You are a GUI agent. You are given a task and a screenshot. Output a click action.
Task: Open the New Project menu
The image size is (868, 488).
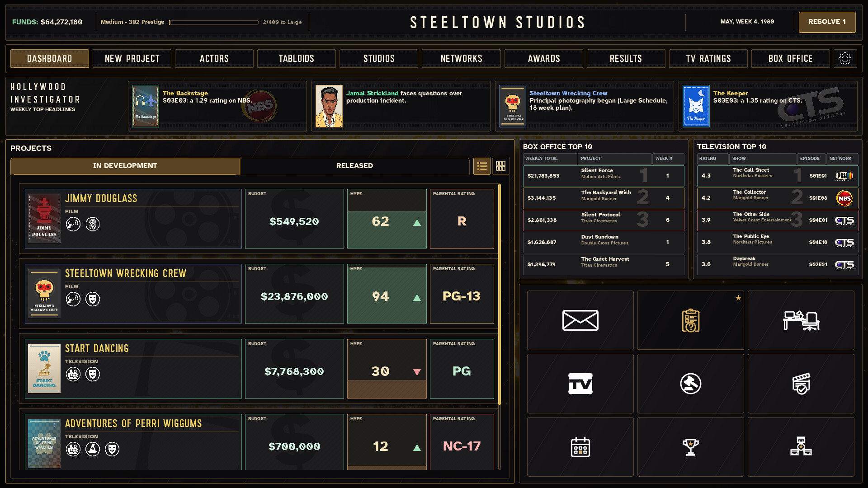pyautogui.click(x=132, y=59)
